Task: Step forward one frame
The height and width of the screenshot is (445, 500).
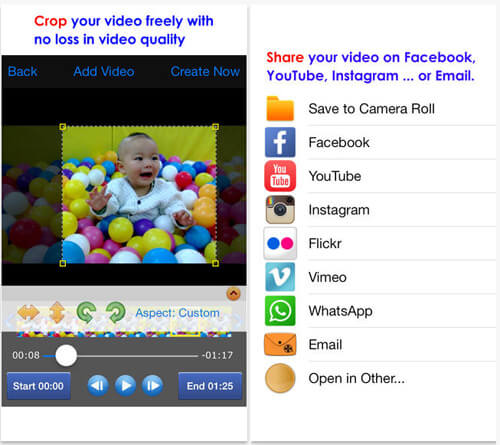Action: pyautogui.click(x=152, y=386)
